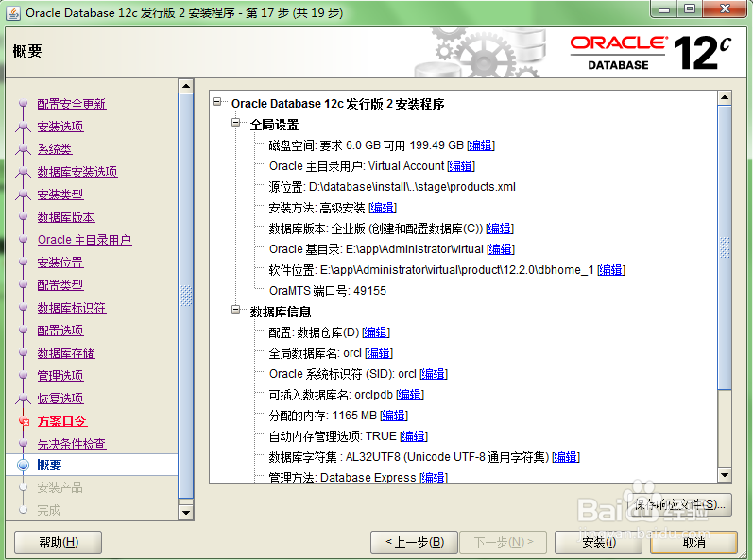The height and width of the screenshot is (560, 753).
Task: Go to the 安装选项 step
Action: pos(60,127)
